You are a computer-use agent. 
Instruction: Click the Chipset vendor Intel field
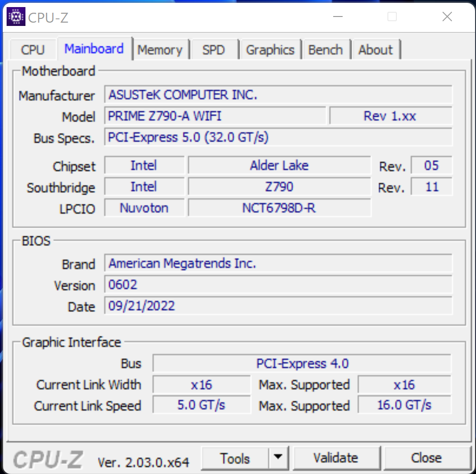click(x=144, y=165)
